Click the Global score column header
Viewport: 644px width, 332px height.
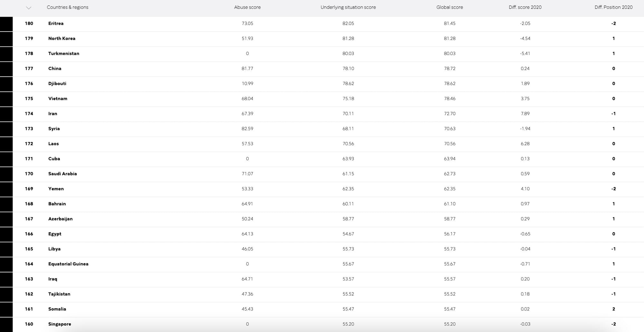click(x=449, y=7)
